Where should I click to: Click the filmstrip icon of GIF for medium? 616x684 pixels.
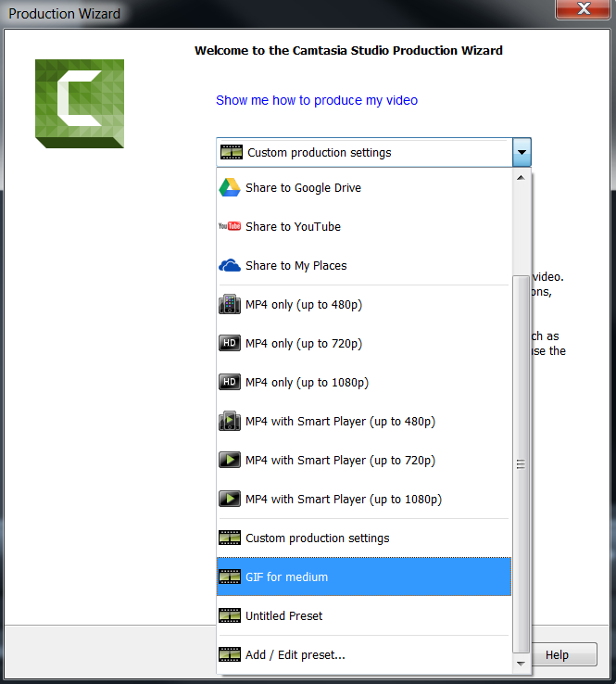[x=230, y=576]
